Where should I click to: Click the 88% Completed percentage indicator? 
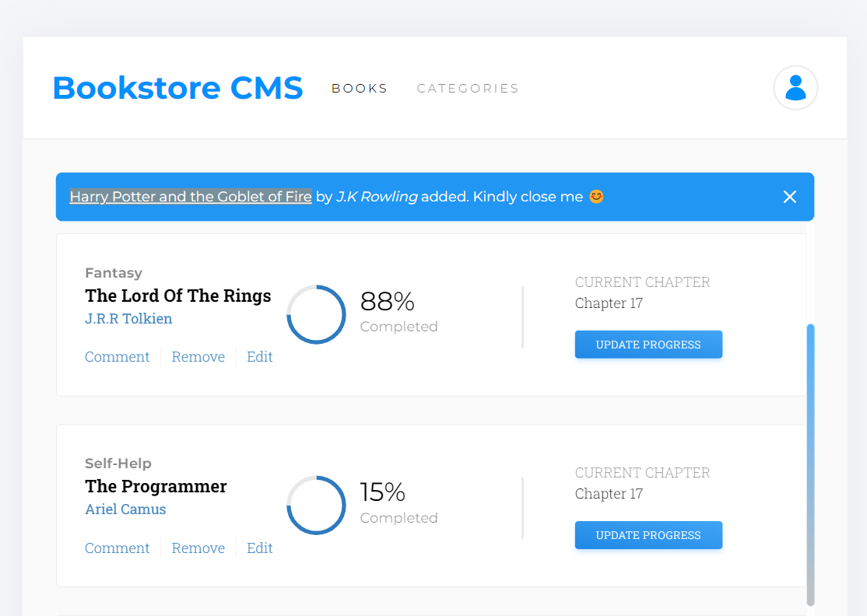click(387, 302)
